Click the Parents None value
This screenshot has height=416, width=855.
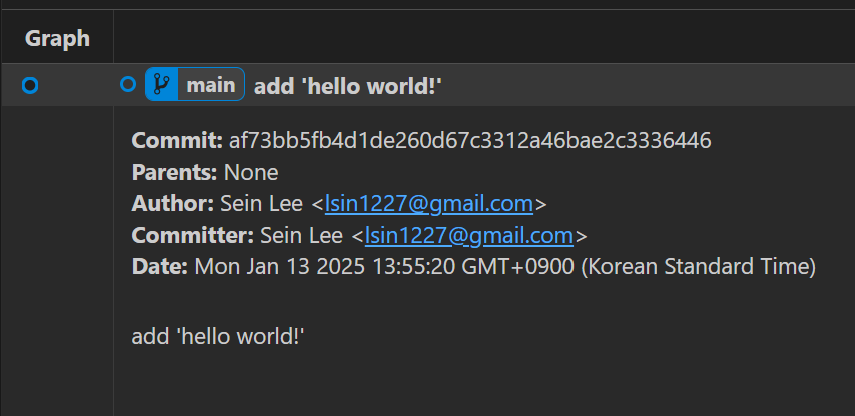point(251,173)
